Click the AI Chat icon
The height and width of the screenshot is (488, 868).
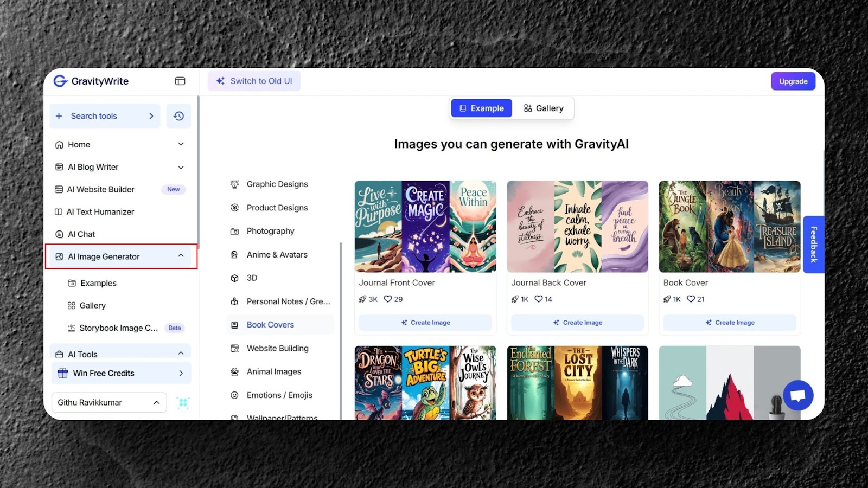pos(59,234)
